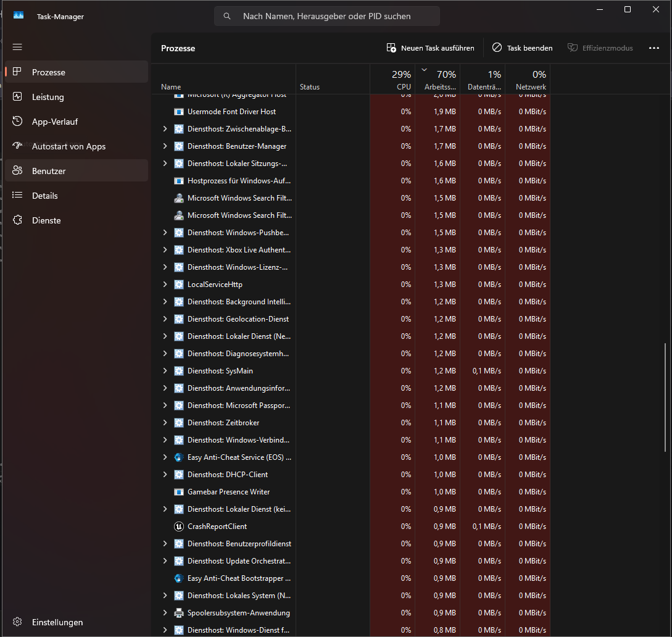Click the Easy Anti-Cheat Service (EOS) icon

tap(179, 457)
